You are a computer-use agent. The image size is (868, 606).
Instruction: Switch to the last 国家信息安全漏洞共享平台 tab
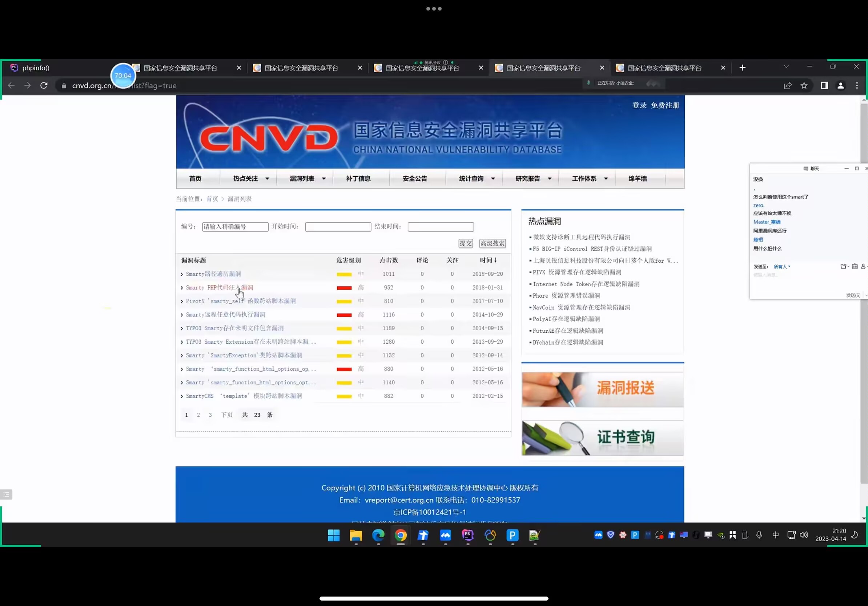[x=664, y=68]
